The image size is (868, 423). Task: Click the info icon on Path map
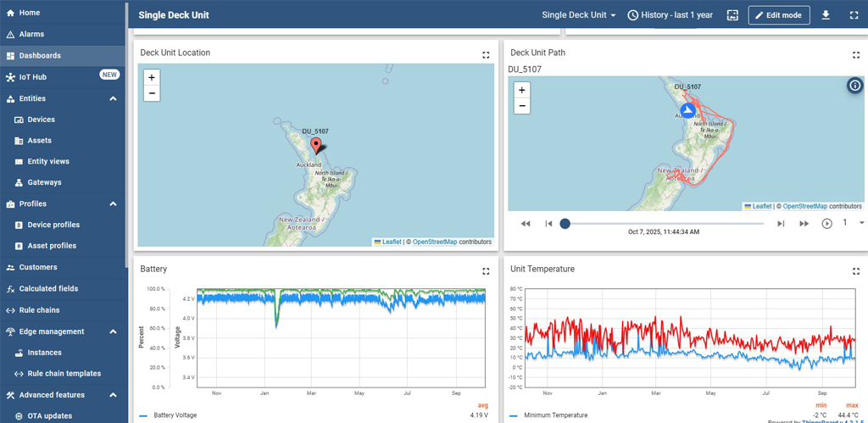pyautogui.click(x=854, y=86)
